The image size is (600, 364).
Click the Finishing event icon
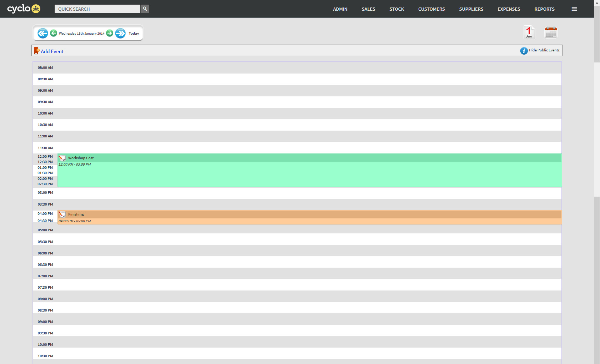tap(62, 214)
